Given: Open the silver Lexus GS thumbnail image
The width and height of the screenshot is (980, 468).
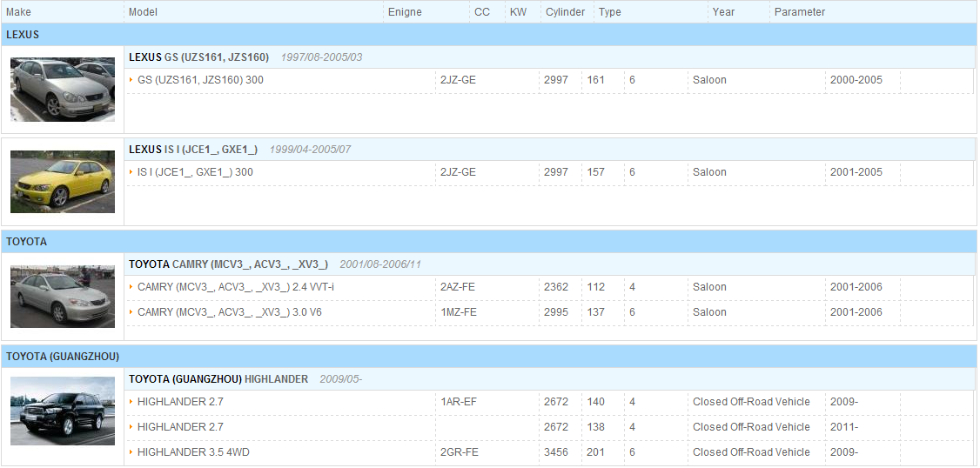Looking at the screenshot, I should [63, 90].
